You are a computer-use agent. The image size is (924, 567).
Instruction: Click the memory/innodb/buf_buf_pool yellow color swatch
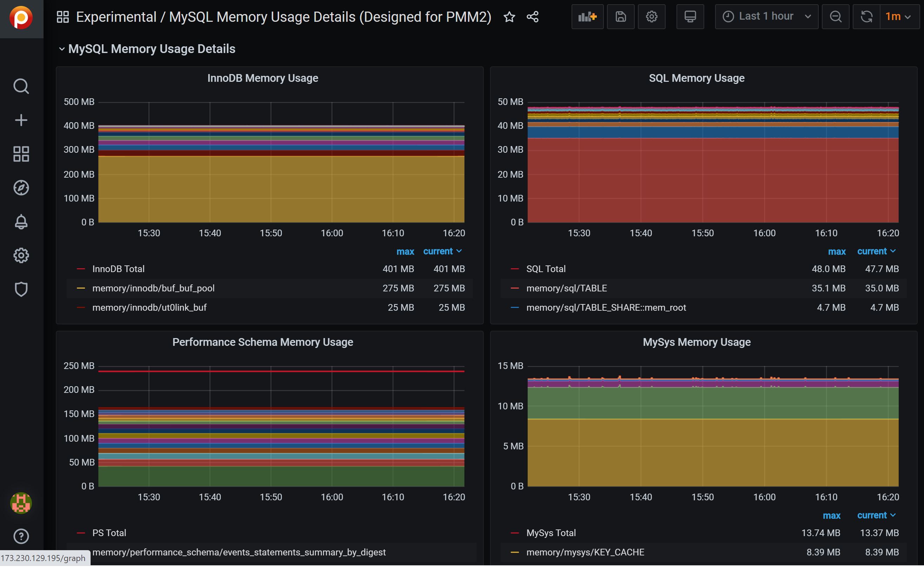click(x=81, y=288)
